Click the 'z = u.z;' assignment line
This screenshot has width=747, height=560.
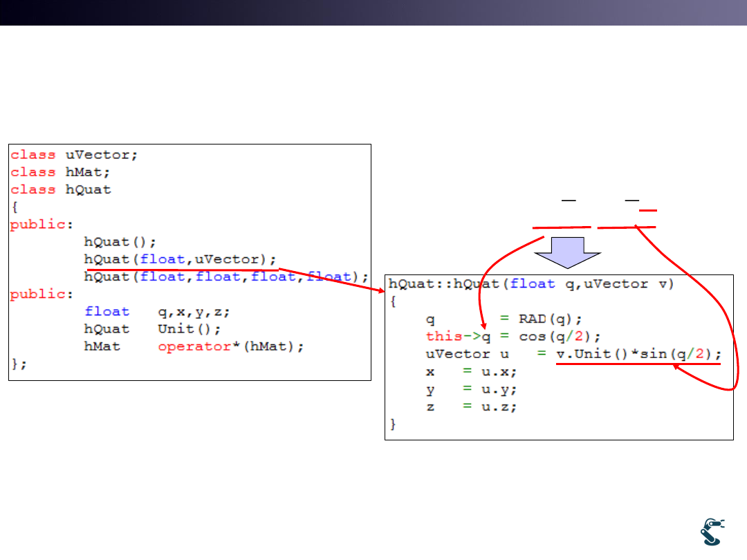pos(471,407)
